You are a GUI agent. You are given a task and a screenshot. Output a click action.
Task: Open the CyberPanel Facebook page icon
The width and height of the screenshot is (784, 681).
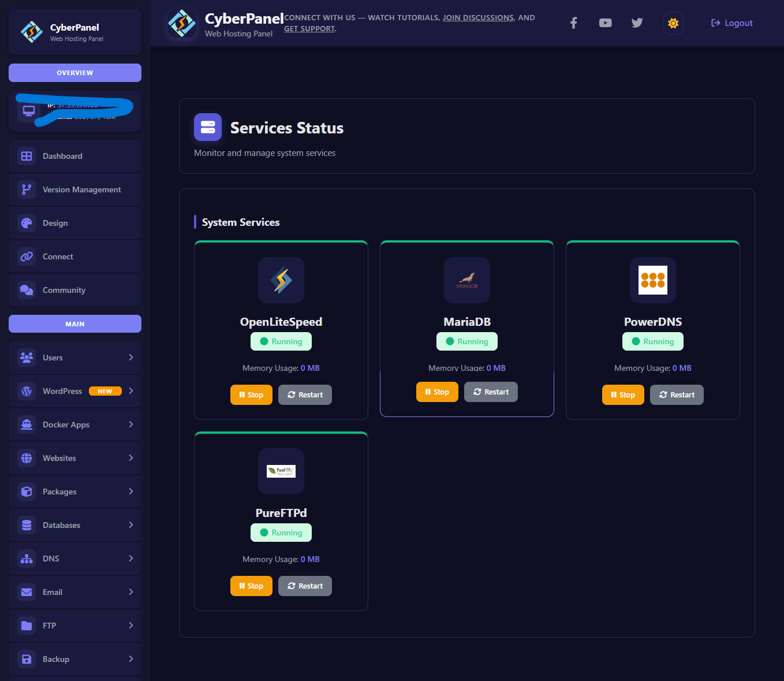(x=573, y=23)
